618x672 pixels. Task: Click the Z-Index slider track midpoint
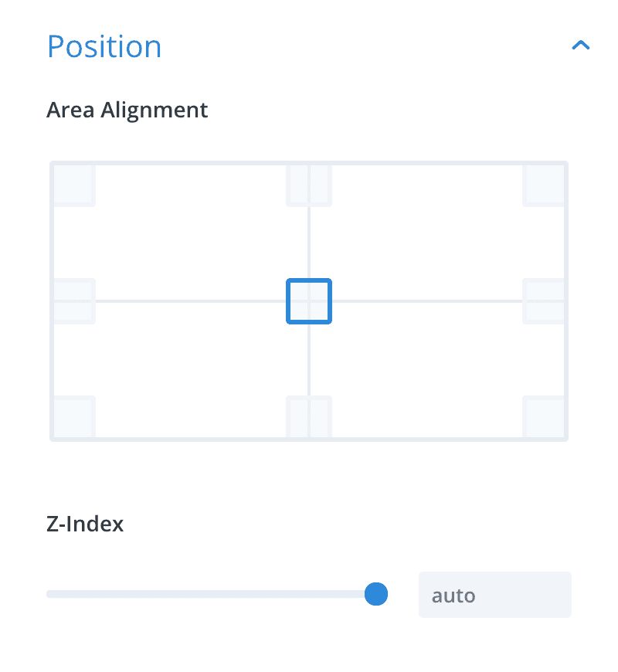(x=212, y=594)
